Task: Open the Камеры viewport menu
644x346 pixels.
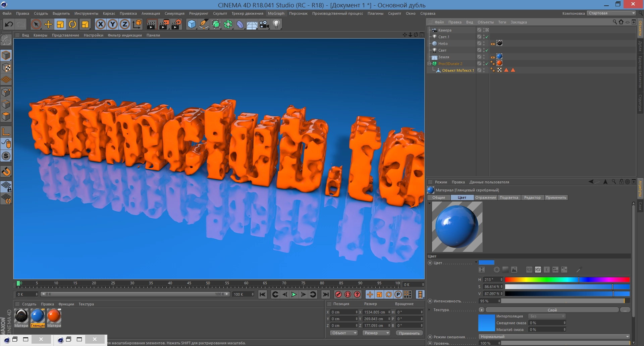Action: click(x=40, y=35)
